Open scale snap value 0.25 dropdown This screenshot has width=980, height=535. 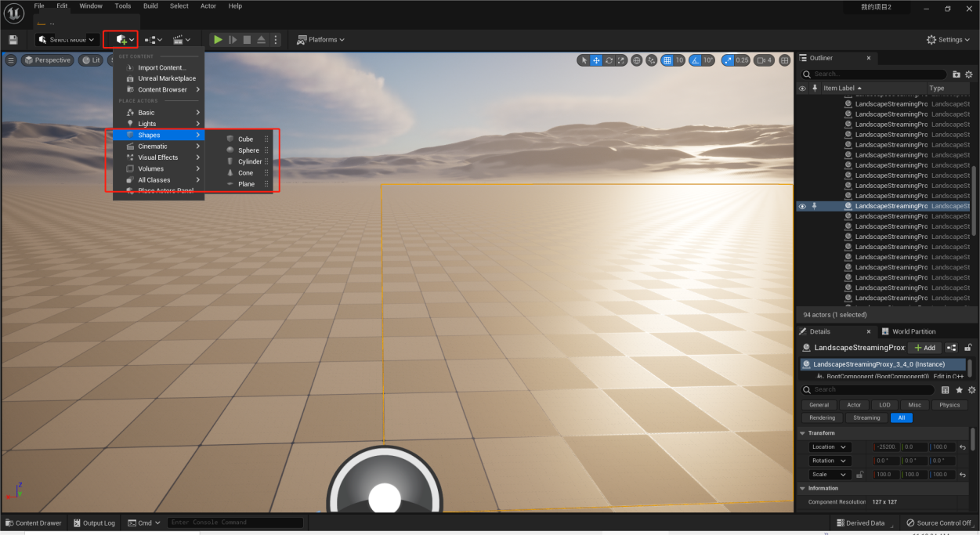(x=743, y=60)
